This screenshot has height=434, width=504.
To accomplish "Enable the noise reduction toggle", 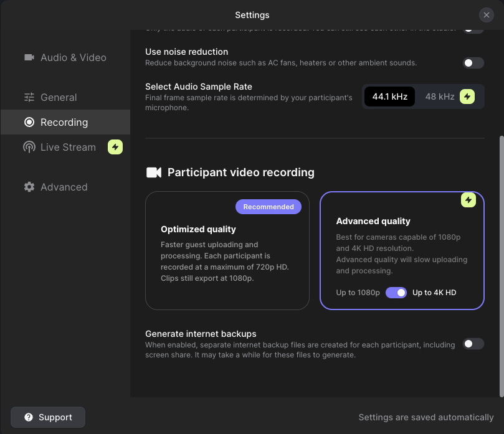I will [x=473, y=63].
